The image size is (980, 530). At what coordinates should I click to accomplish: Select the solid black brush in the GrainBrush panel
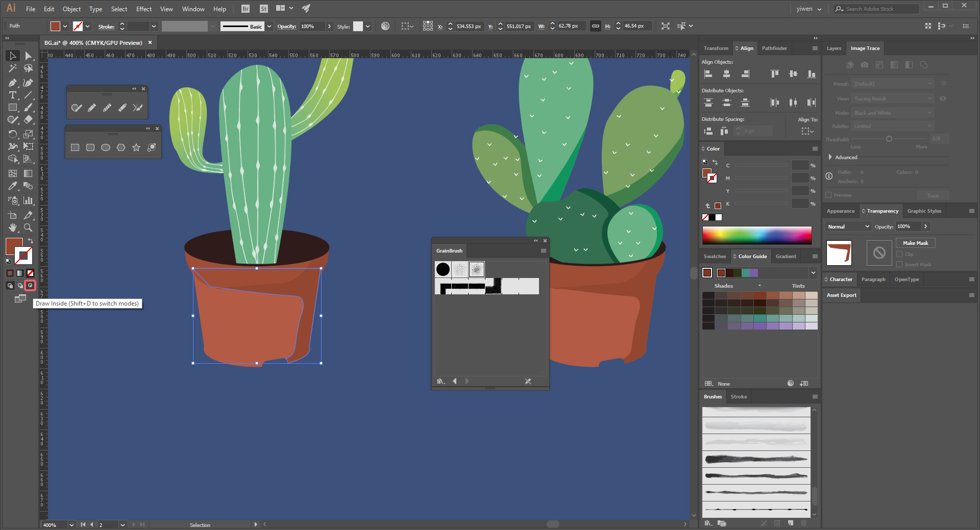pos(443,269)
